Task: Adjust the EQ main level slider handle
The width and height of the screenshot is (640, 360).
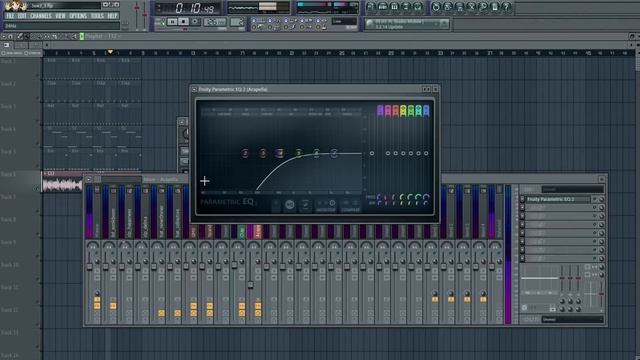Action: tap(372, 153)
